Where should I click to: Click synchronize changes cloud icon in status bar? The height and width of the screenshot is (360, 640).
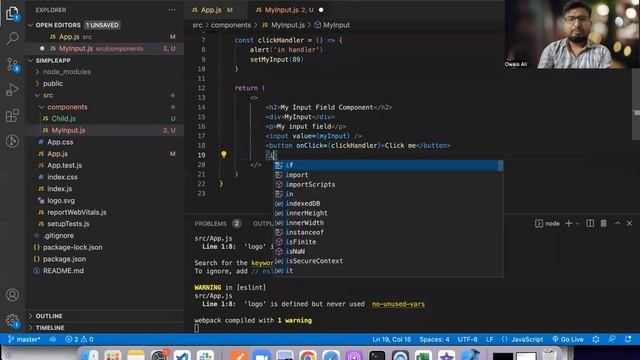pyautogui.click(x=53, y=339)
